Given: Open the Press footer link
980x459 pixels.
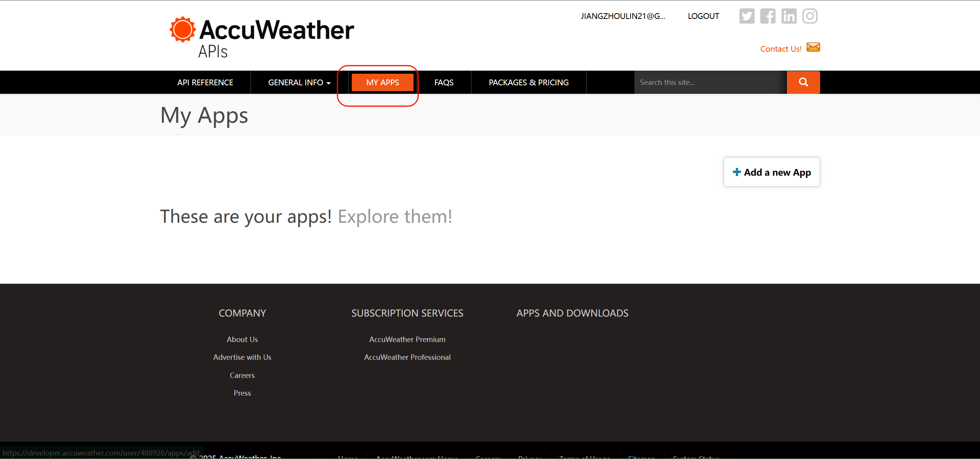Looking at the screenshot, I should pos(242,393).
